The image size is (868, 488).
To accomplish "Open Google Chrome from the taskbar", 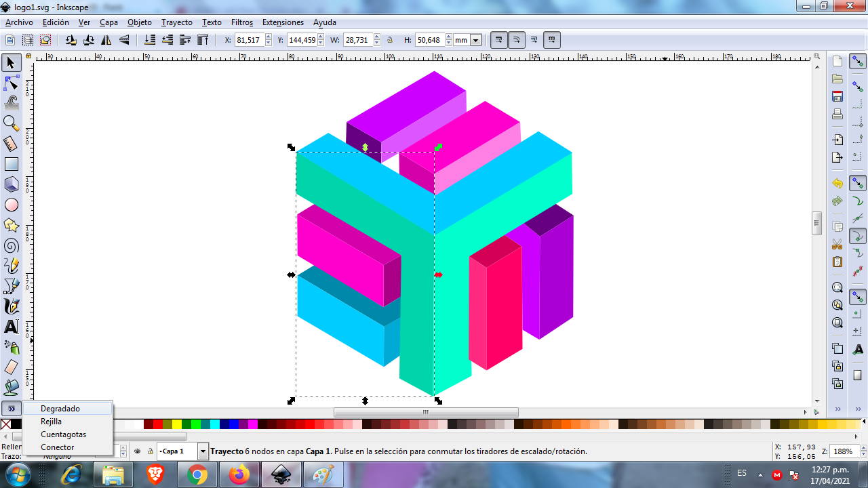I will click(x=197, y=475).
